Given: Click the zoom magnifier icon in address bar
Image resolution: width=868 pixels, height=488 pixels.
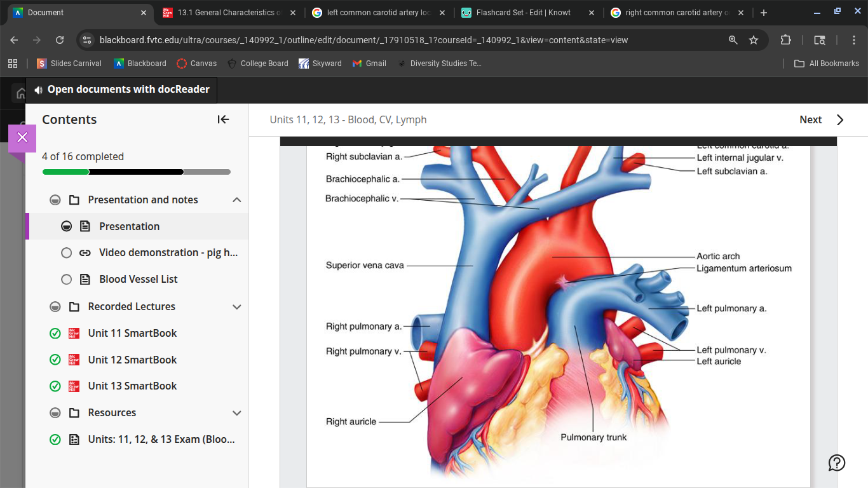Looking at the screenshot, I should 733,40.
